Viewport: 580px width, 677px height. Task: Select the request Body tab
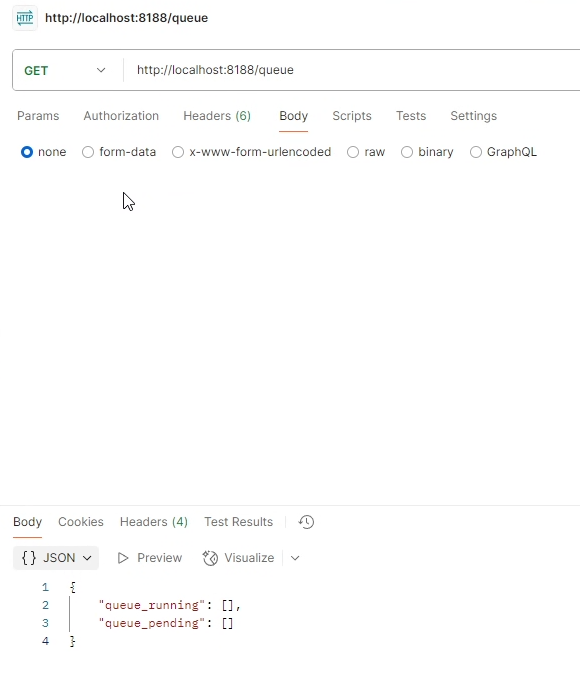pyautogui.click(x=294, y=116)
